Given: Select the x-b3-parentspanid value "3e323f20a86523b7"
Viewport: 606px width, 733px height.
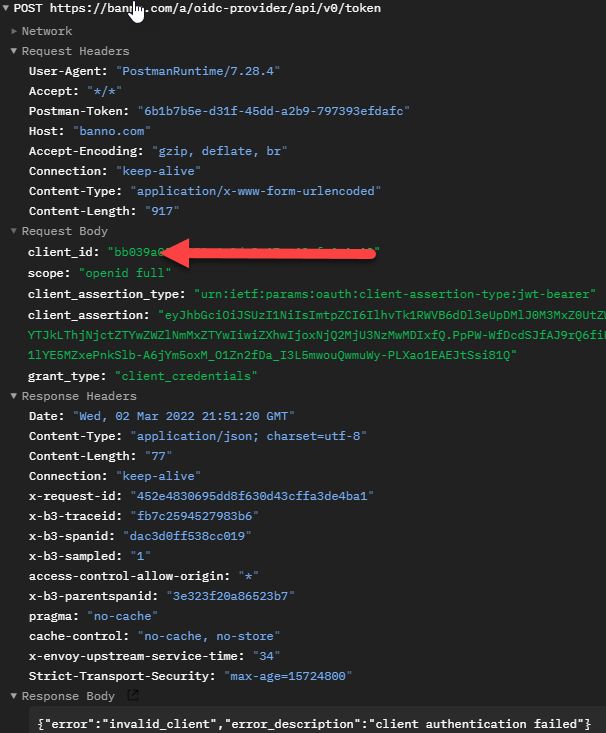Looking at the screenshot, I should 231,596.
